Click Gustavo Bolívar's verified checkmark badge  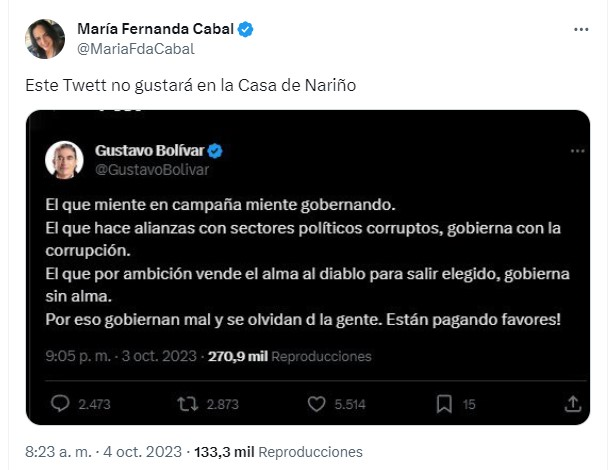point(215,151)
